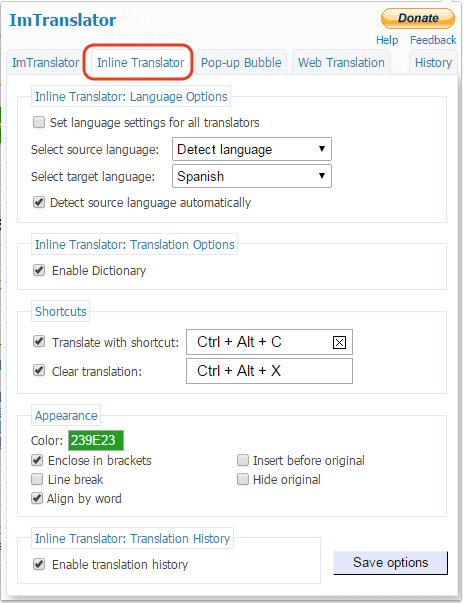Open the Feedback link
The width and height of the screenshot is (464, 603).
pyautogui.click(x=433, y=40)
